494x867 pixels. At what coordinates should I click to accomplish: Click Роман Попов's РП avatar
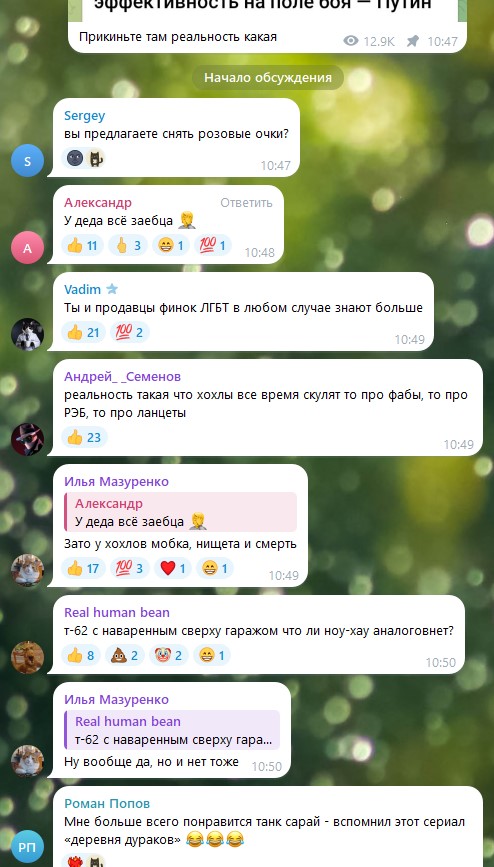pos(27,848)
